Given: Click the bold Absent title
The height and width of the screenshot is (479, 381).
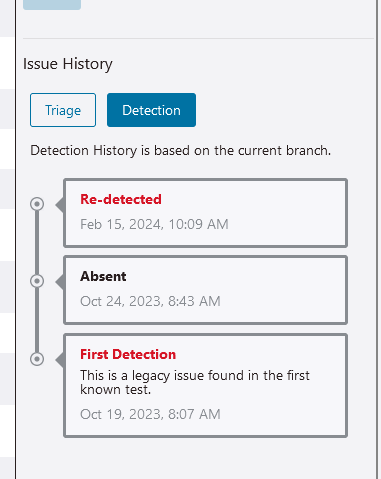Looking at the screenshot, I should (x=103, y=276).
